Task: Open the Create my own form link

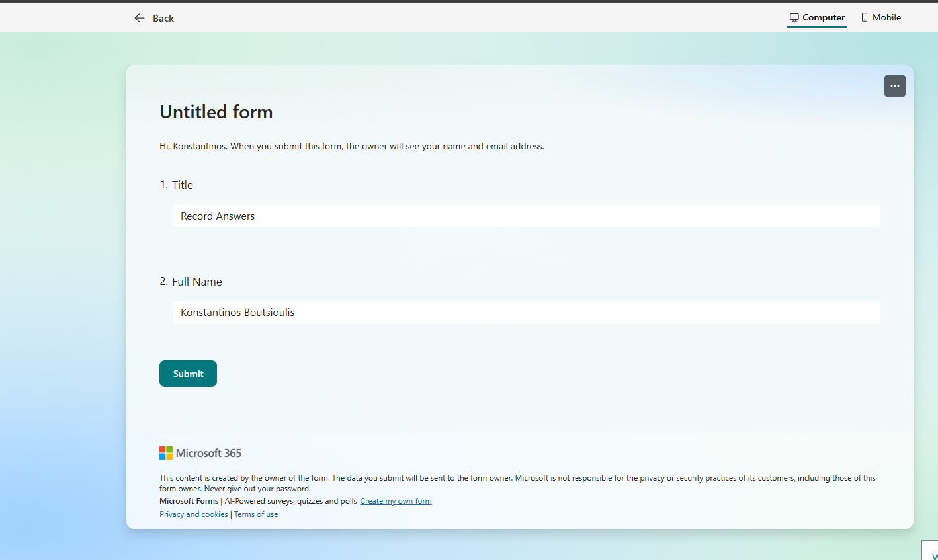Action: click(x=396, y=501)
